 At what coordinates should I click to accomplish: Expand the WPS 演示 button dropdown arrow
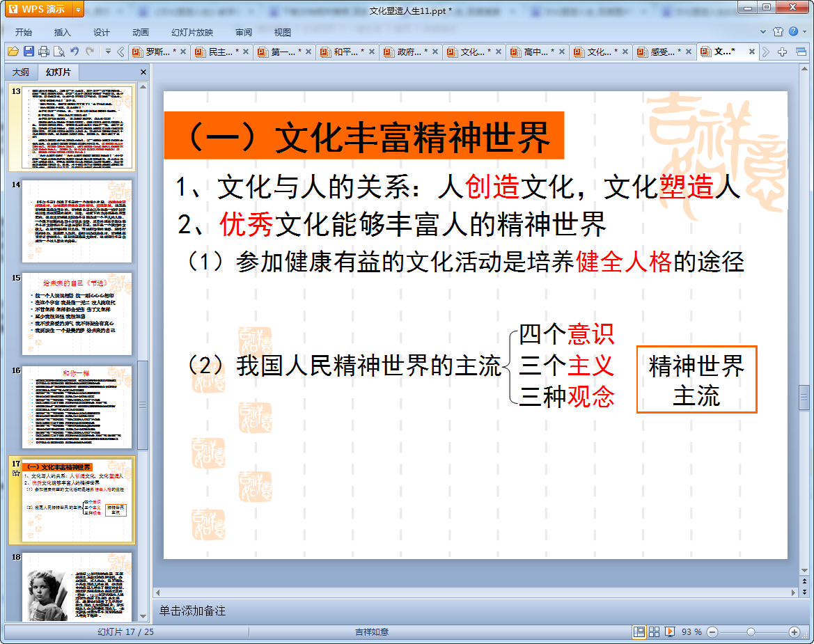[x=79, y=9]
